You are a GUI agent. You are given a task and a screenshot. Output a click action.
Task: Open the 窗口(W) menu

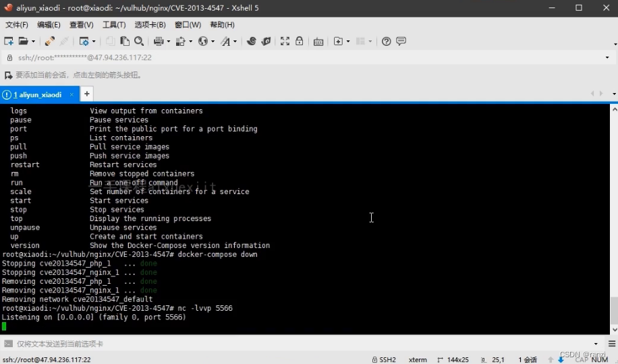[x=188, y=25]
